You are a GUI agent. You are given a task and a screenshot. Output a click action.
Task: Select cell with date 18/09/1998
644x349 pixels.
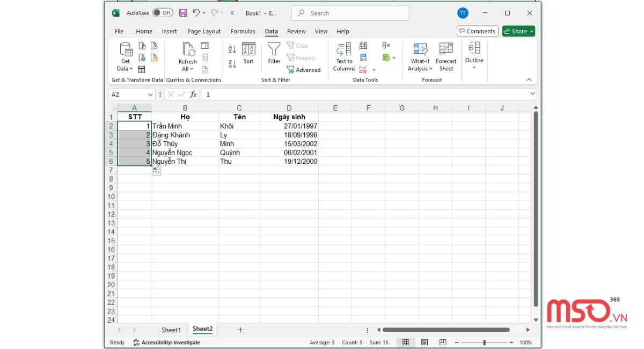(x=289, y=135)
